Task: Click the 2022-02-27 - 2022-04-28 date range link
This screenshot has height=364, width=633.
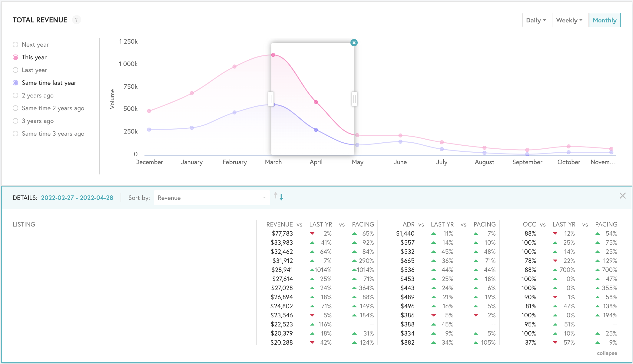Action: (77, 198)
